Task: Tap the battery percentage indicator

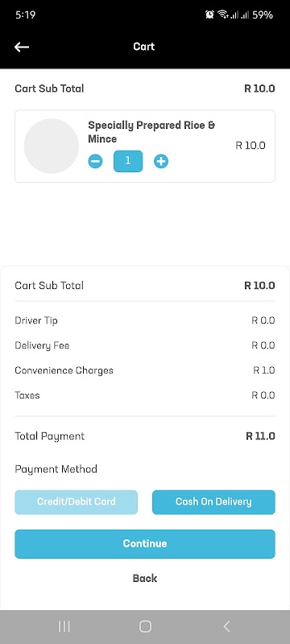Action: [x=263, y=15]
